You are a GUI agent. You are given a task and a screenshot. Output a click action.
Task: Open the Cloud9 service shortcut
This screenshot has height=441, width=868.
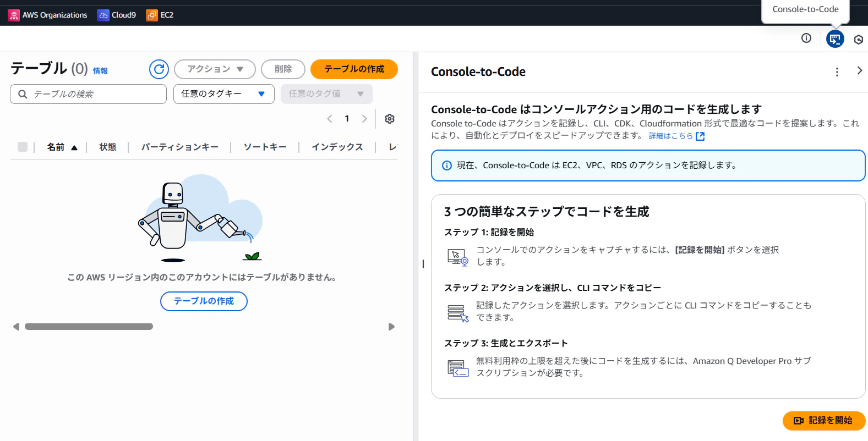[117, 15]
